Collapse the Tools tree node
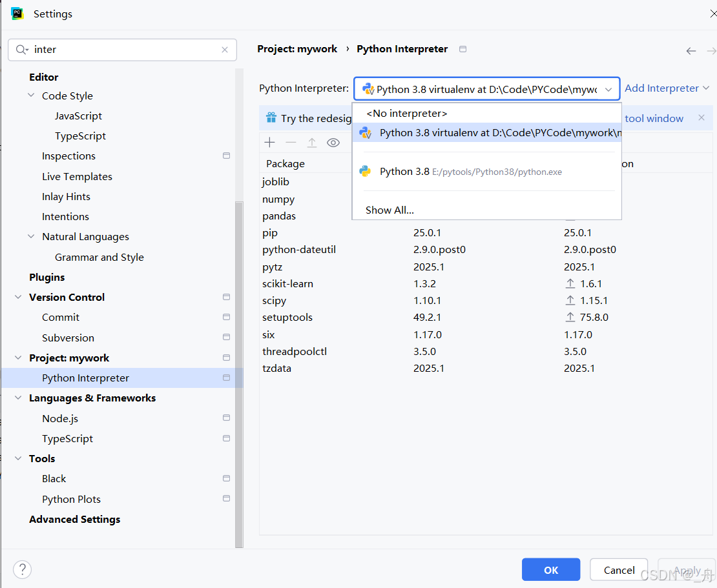717x588 pixels. click(18, 458)
